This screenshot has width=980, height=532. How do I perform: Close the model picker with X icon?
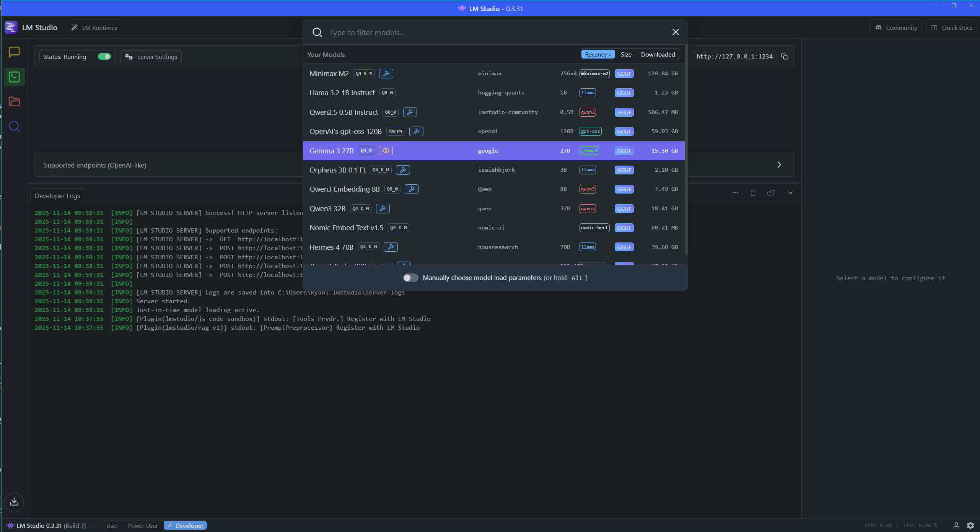[676, 32]
